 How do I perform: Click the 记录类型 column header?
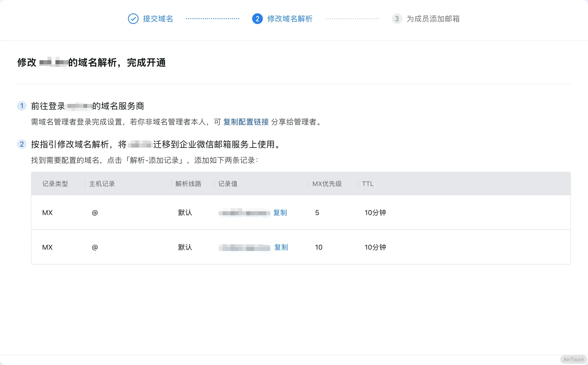55,184
